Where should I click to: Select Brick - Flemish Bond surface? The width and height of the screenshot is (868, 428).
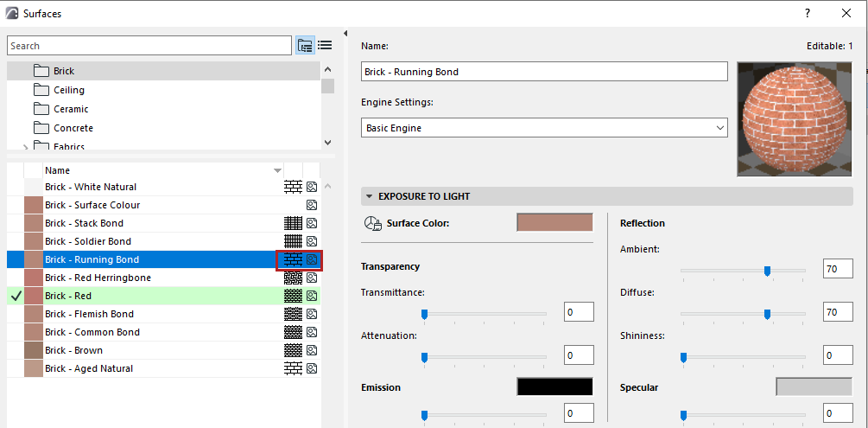pyautogui.click(x=89, y=314)
